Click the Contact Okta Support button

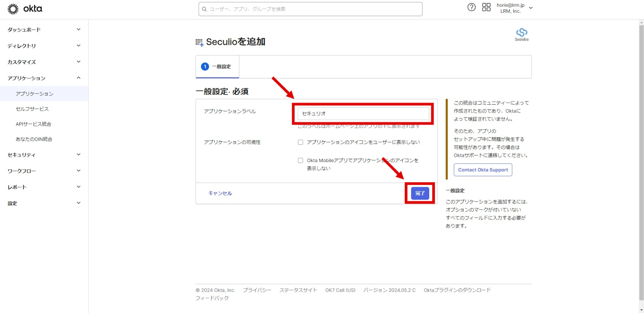[483, 170]
